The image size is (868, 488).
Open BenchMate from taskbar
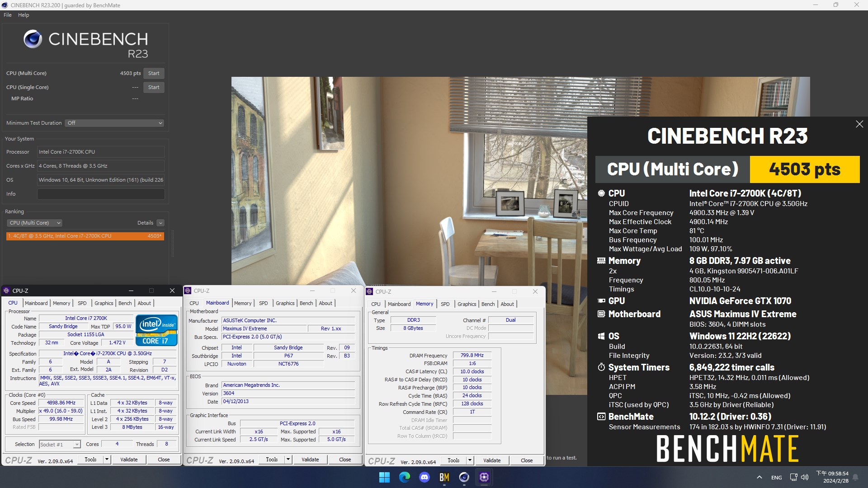pos(444,477)
